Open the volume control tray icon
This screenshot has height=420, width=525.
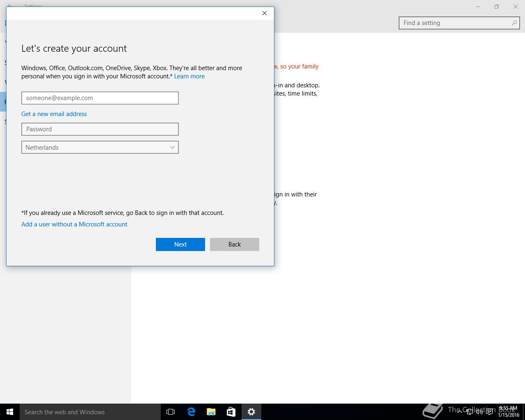click(479, 412)
